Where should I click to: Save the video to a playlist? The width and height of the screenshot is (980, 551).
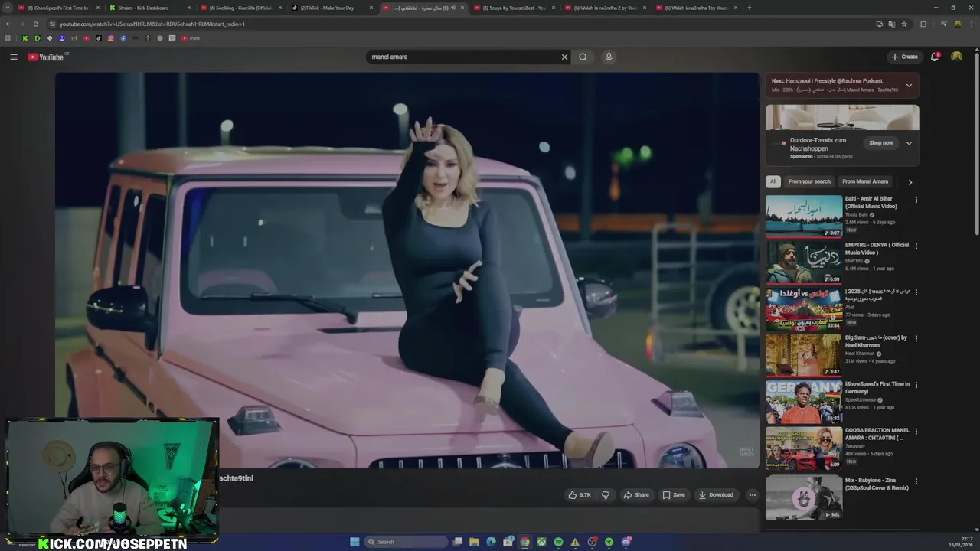point(674,495)
